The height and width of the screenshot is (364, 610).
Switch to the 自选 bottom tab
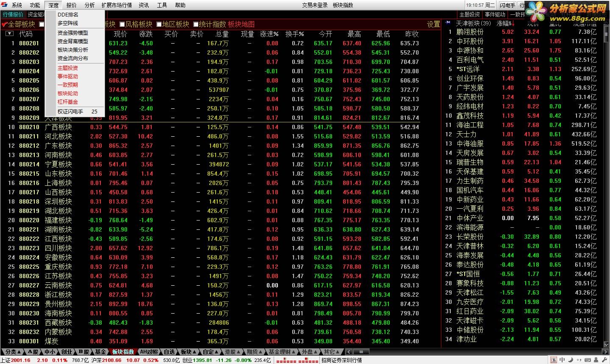pyautogui.click(x=169, y=352)
